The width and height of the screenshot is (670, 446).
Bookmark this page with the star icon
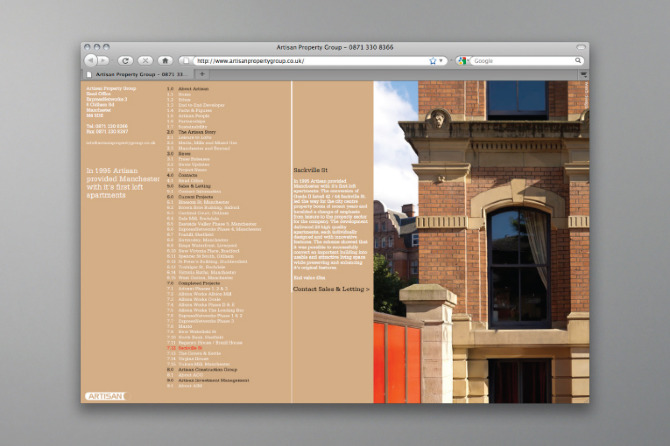pyautogui.click(x=432, y=61)
